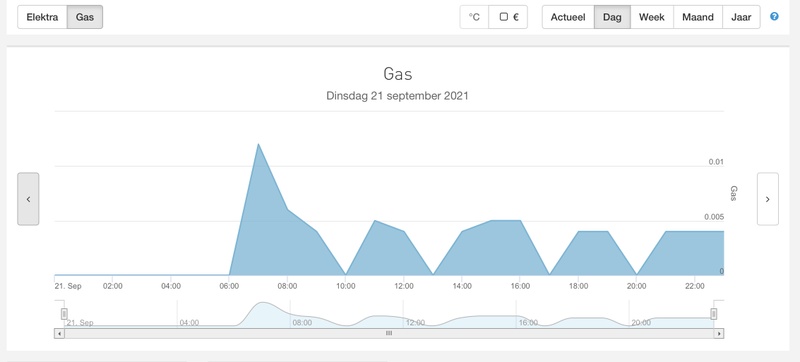This screenshot has width=800, height=362.
Task: Click the '04:00' label in the navigator
Action: (x=189, y=323)
